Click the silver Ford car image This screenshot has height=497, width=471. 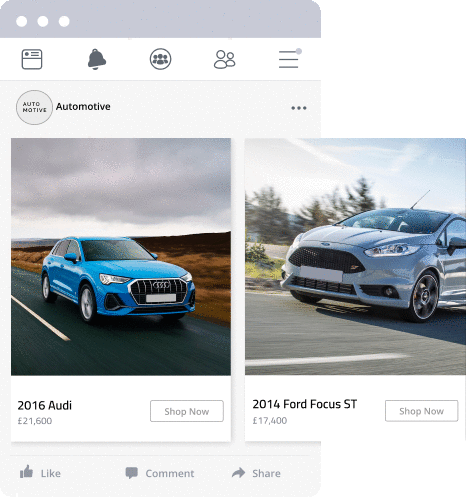pos(355,256)
